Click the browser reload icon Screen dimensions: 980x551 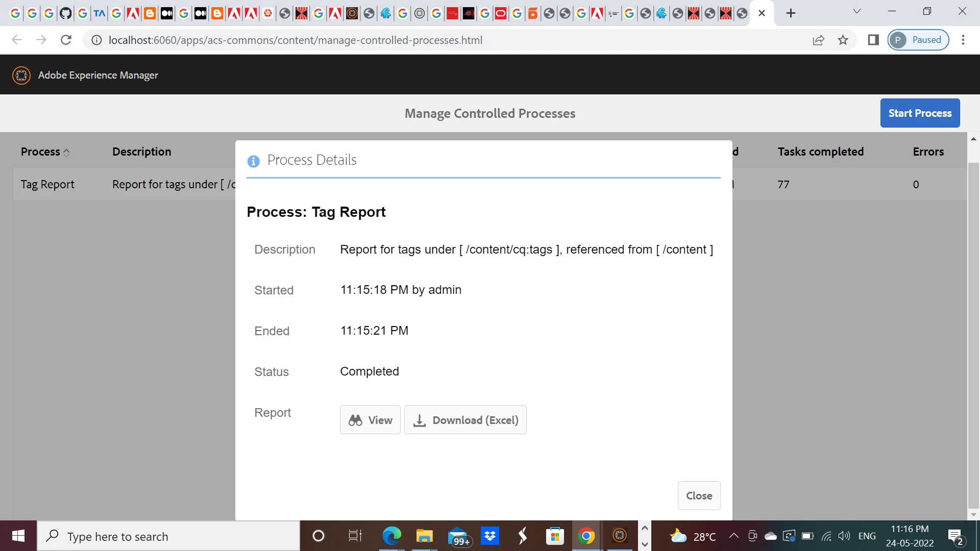[66, 40]
